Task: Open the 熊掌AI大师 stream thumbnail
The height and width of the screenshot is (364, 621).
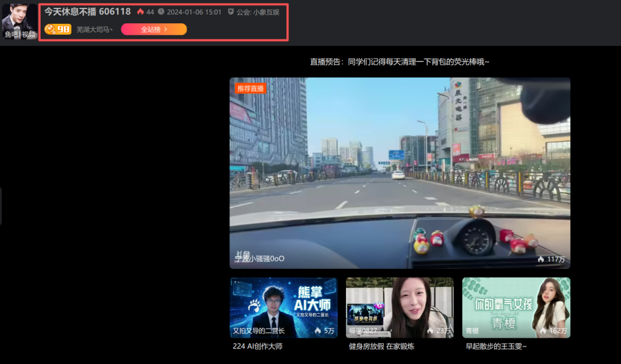Action: click(283, 307)
